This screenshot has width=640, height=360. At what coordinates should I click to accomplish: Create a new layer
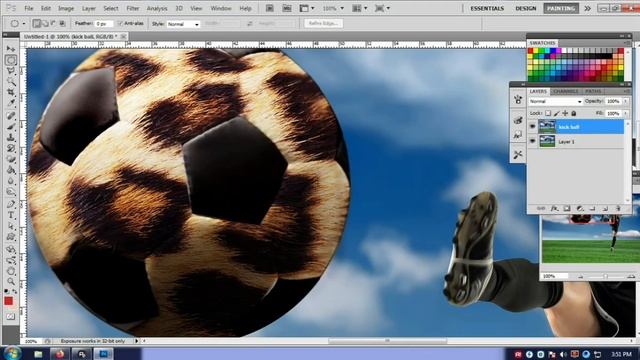click(x=605, y=209)
